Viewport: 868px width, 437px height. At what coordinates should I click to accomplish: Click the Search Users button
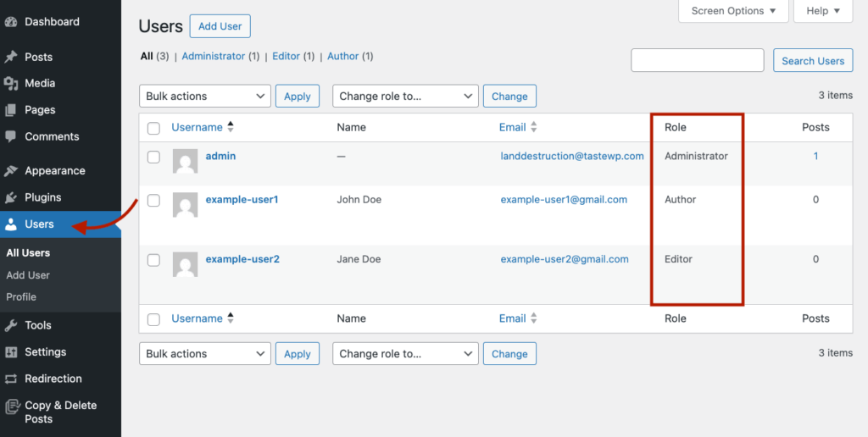click(x=813, y=60)
